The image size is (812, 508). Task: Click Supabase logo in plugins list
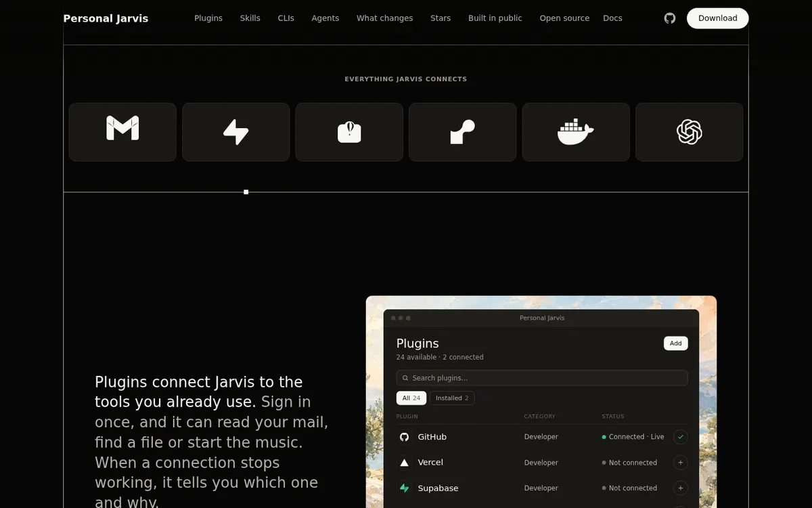(405, 488)
